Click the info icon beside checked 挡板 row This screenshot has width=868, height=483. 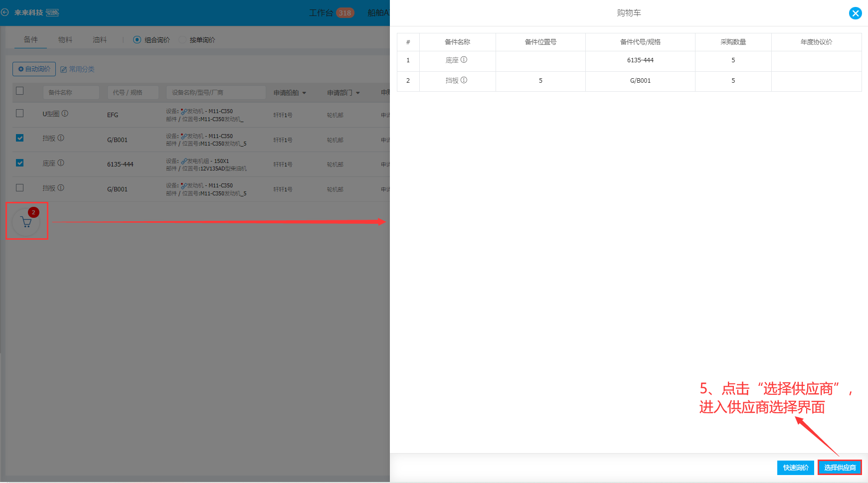click(x=61, y=138)
